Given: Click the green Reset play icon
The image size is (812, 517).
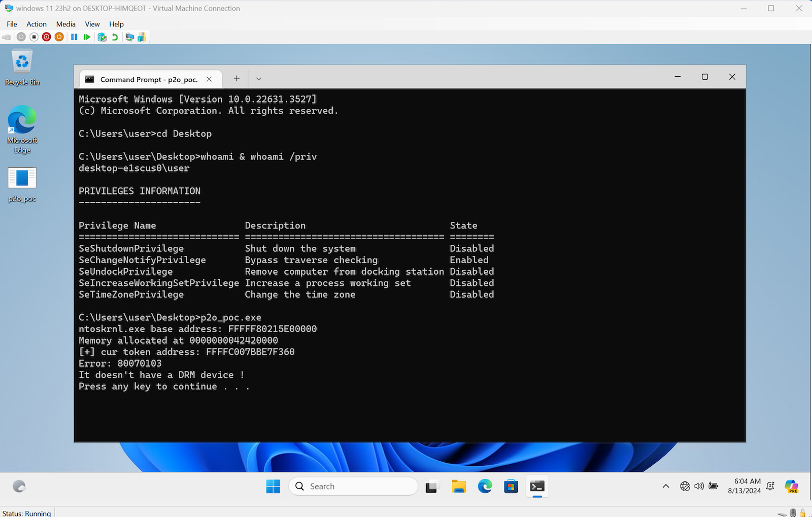Looking at the screenshot, I should tap(87, 37).
